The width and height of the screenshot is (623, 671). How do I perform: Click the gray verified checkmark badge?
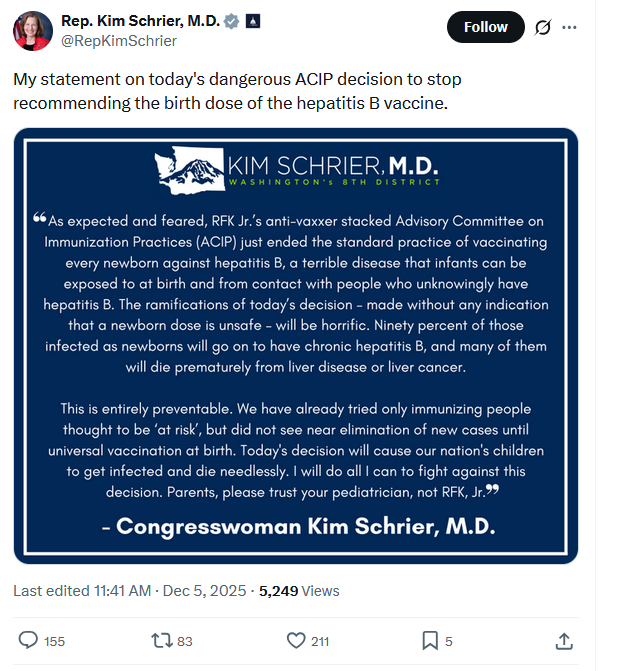coord(229,21)
